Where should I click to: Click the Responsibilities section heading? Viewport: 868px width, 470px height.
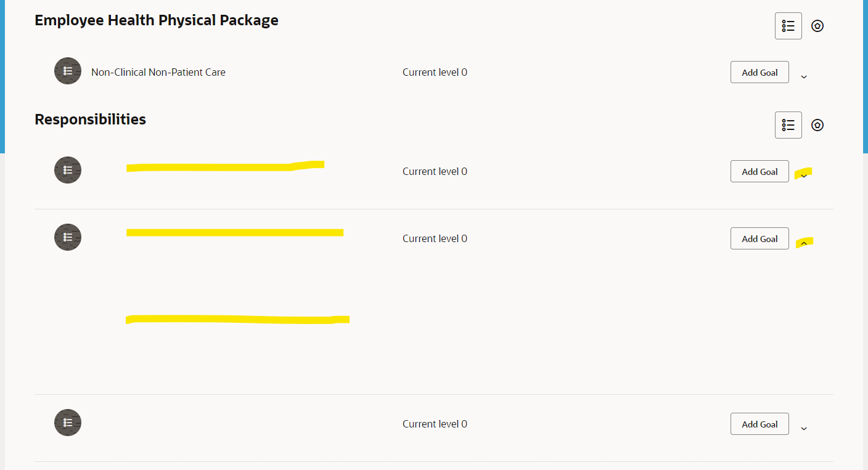click(90, 119)
